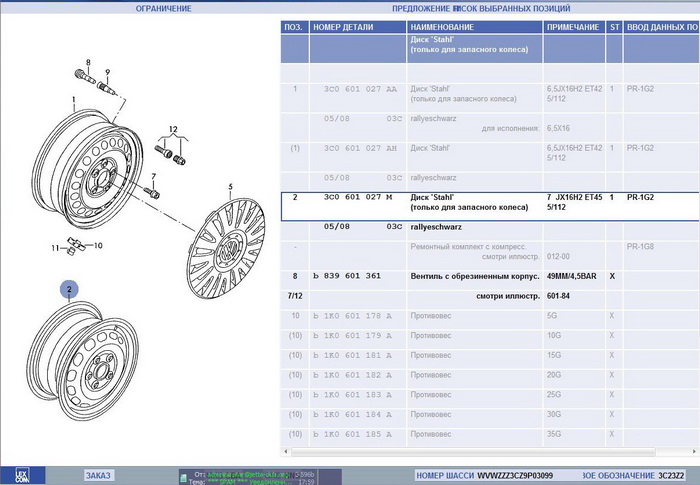Select callout 12 bolt set in diagram

tap(173, 129)
